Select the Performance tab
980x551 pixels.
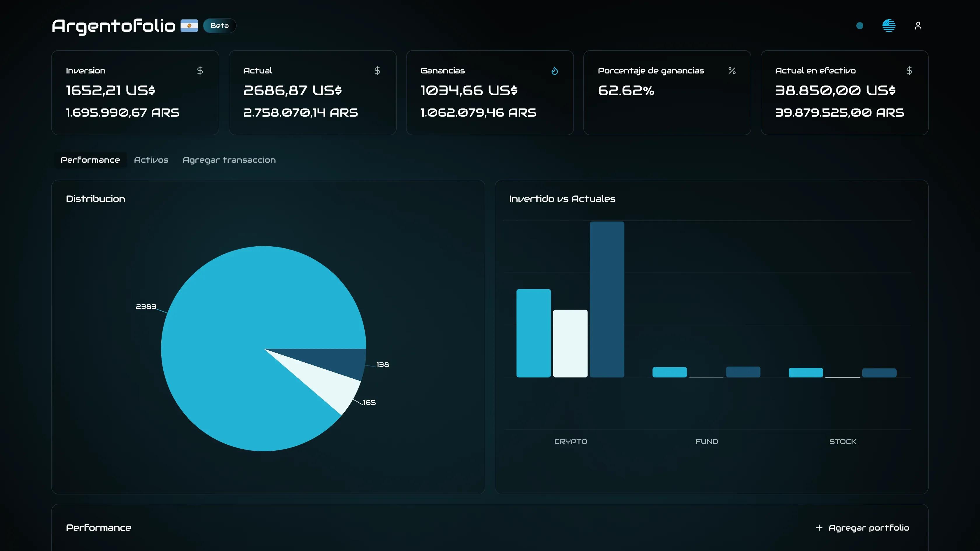tap(90, 160)
